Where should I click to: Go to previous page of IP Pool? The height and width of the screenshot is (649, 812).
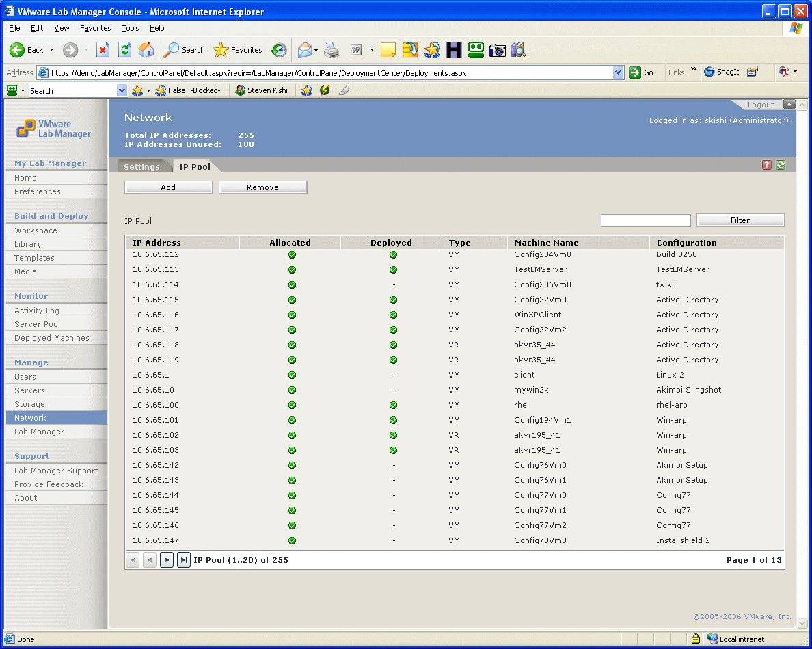[150, 560]
